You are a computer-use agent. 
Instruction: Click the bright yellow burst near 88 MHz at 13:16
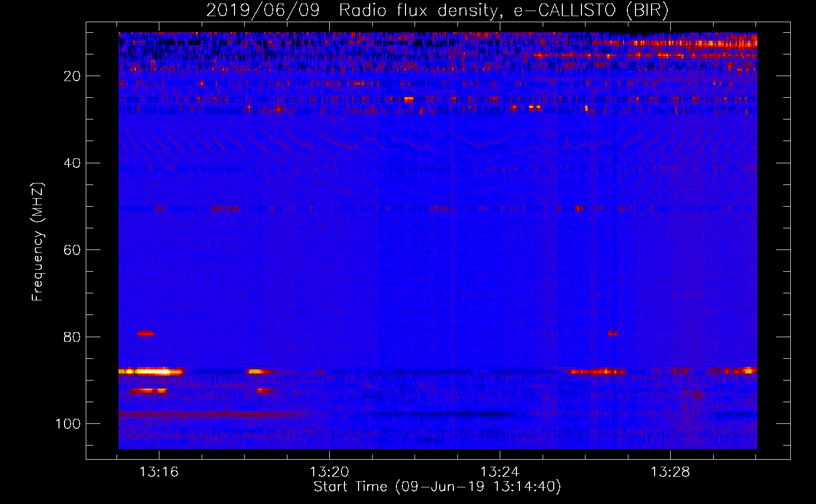(151, 372)
